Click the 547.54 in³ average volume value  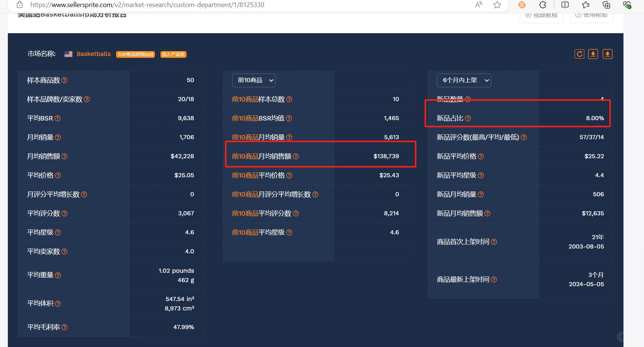tap(180, 299)
